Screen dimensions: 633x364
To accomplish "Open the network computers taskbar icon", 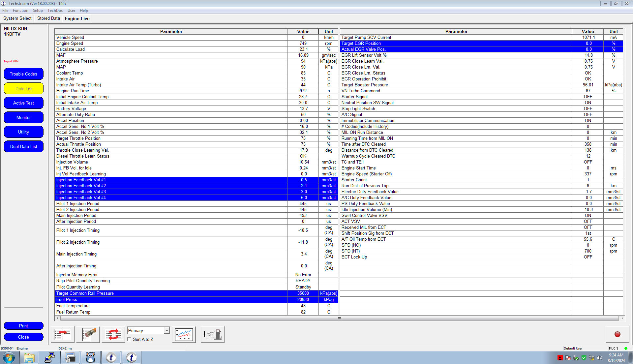I will tap(50, 357).
